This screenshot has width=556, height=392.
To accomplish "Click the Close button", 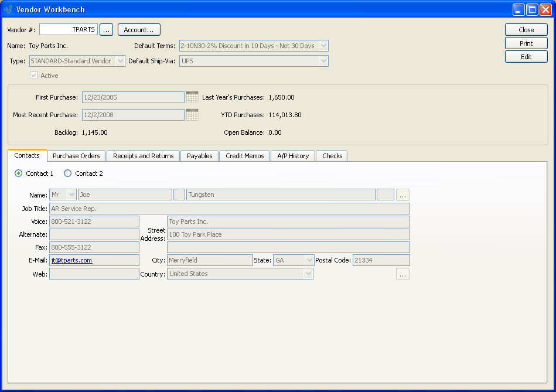I will coord(526,30).
